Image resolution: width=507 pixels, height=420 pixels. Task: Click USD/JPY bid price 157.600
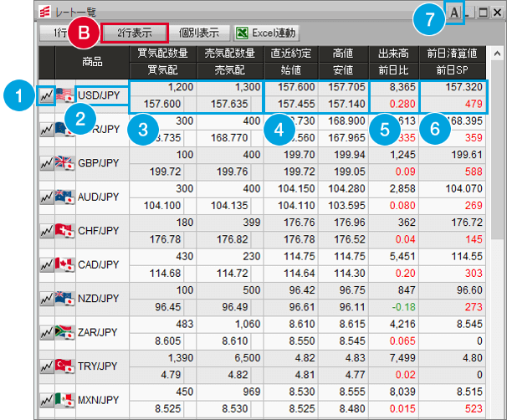click(162, 104)
